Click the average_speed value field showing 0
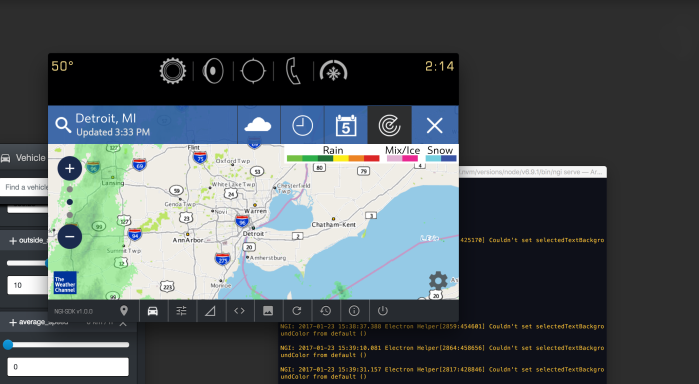The height and width of the screenshot is (384, 699). [68, 367]
